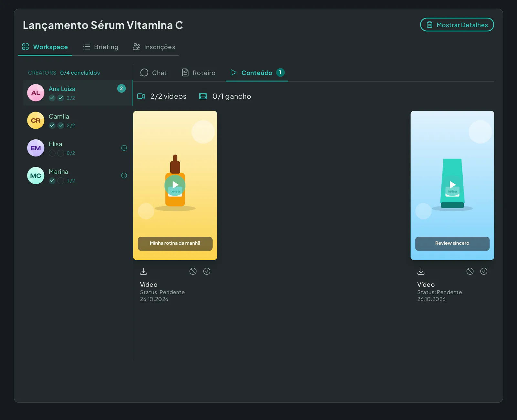Click the notification badge on Ana Luiza
This screenshot has width=517, height=420.
pos(121,89)
